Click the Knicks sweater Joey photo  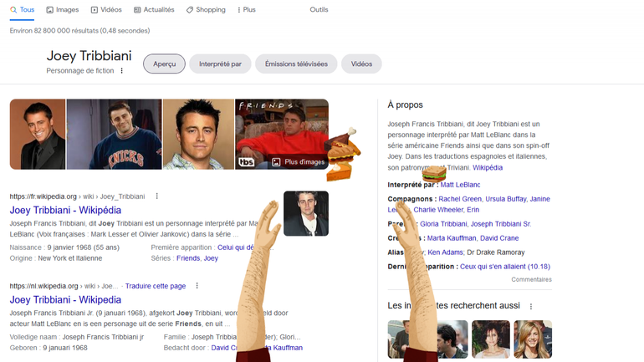click(x=114, y=134)
